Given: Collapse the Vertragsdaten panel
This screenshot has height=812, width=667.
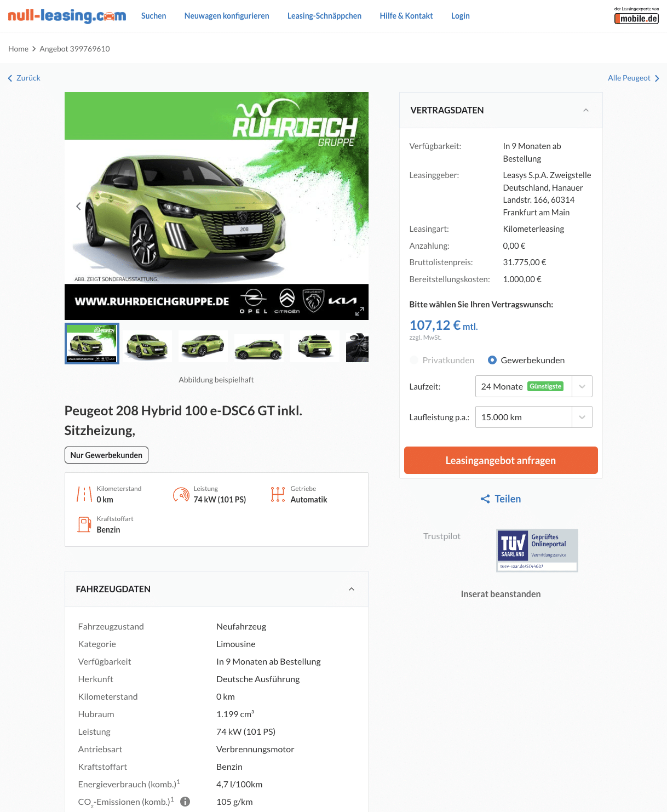Looking at the screenshot, I should point(586,110).
